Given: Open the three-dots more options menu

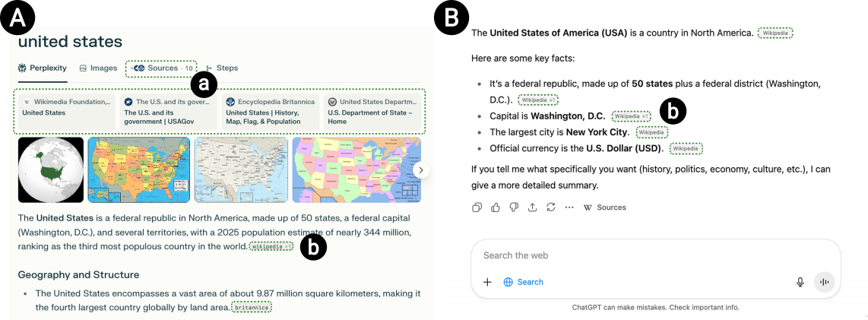Looking at the screenshot, I should click(x=569, y=208).
